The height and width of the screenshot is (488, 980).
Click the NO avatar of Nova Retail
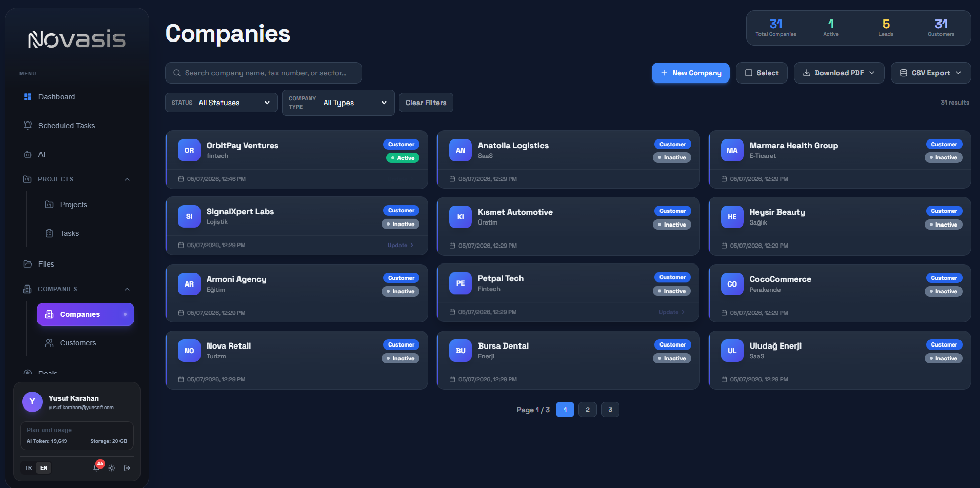[x=189, y=351]
